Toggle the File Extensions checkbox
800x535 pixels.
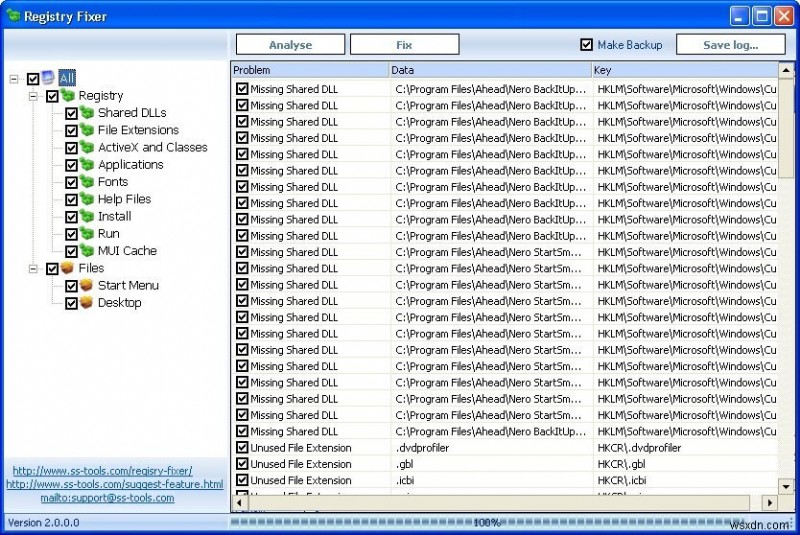pyautogui.click(x=71, y=131)
